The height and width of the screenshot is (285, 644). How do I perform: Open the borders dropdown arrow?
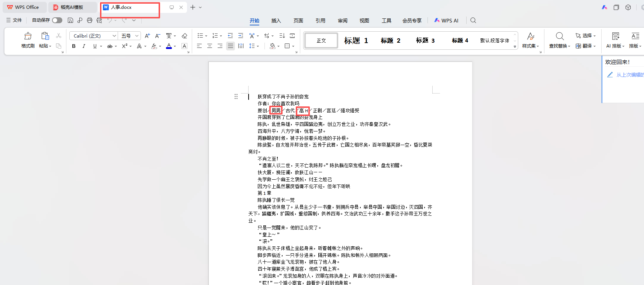pyautogui.click(x=293, y=46)
